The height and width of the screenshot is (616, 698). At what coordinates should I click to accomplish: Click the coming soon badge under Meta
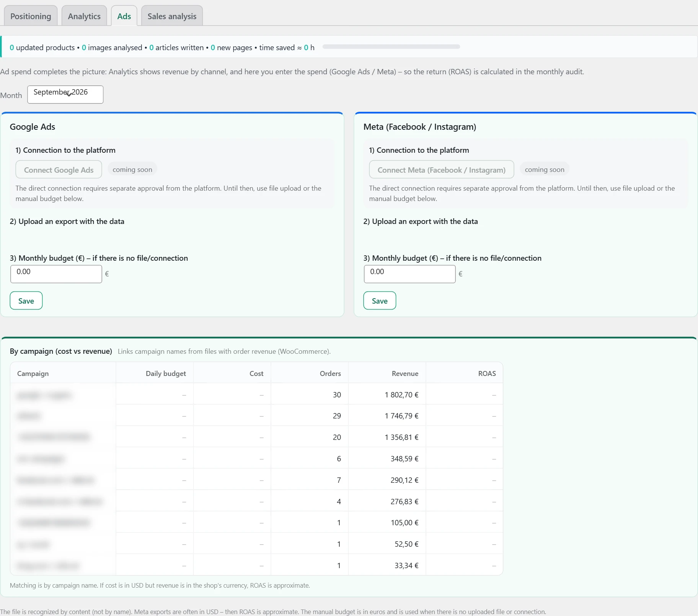click(545, 169)
